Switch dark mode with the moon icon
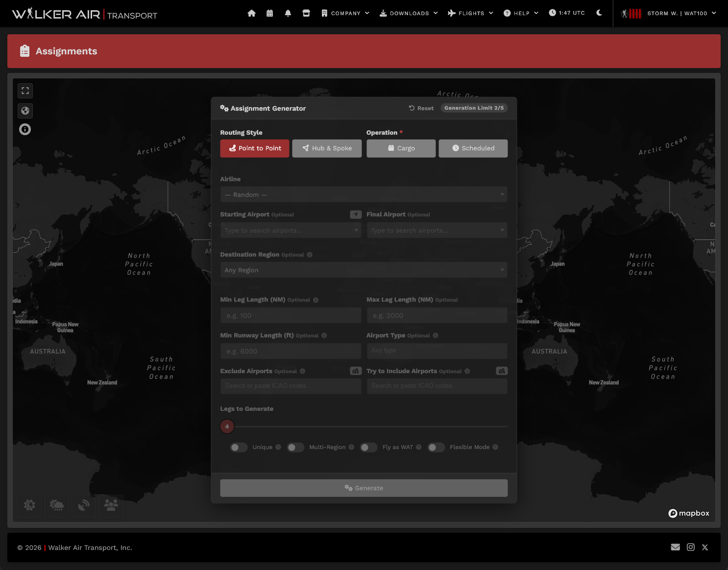 coord(599,13)
